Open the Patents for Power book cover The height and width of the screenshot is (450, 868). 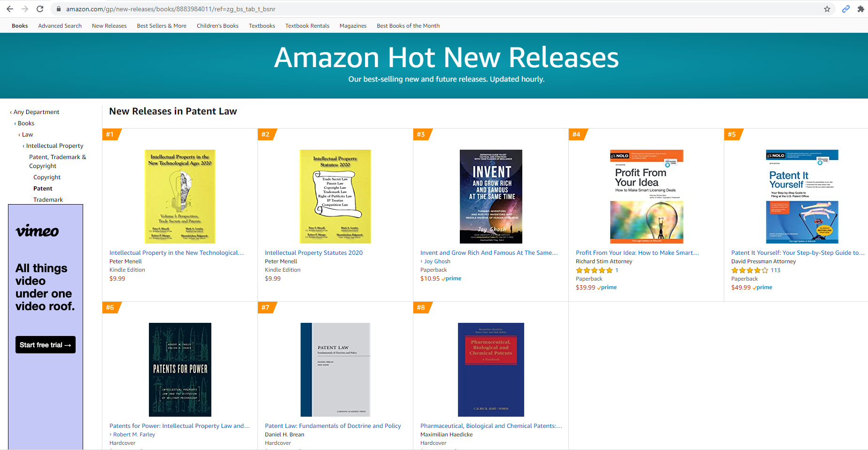(x=180, y=369)
